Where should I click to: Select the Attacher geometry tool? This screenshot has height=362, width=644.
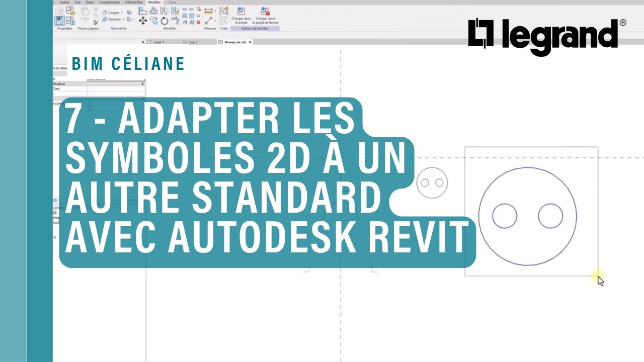coord(112,19)
